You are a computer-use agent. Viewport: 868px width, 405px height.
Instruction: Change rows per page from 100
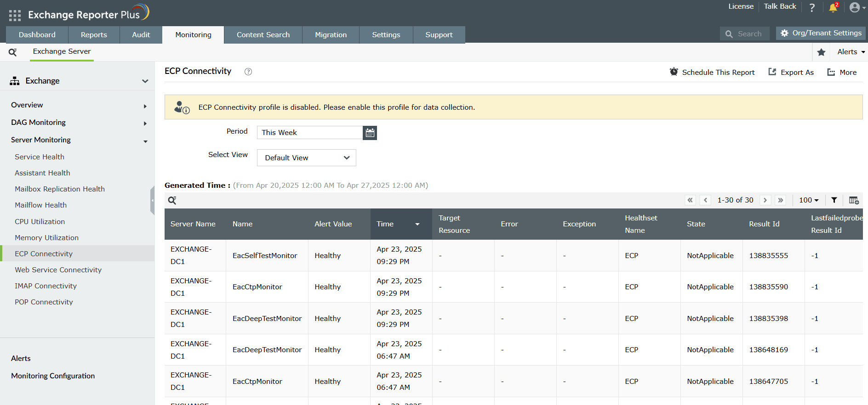pos(808,200)
